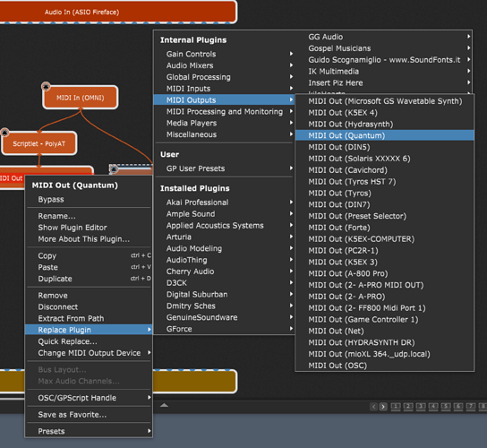Select MIDI Out (HYDRASYNTH DR)
This screenshot has width=487, height=448.
(x=385, y=342)
